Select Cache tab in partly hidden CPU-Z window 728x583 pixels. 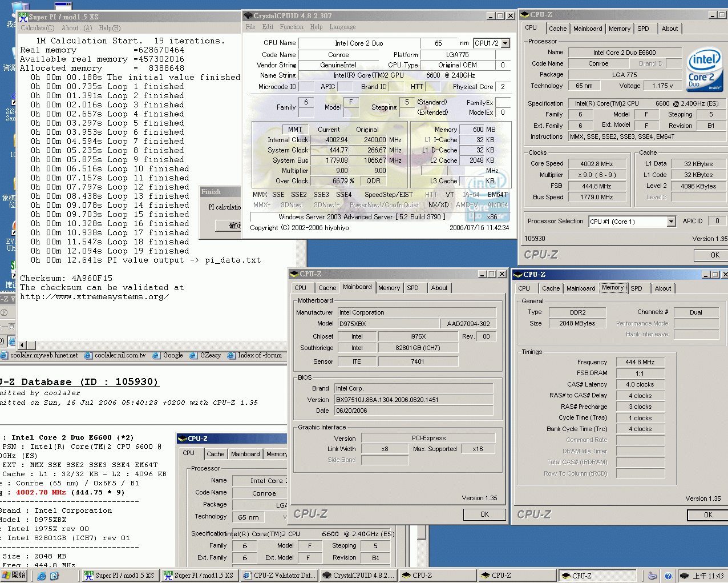pos(216,454)
